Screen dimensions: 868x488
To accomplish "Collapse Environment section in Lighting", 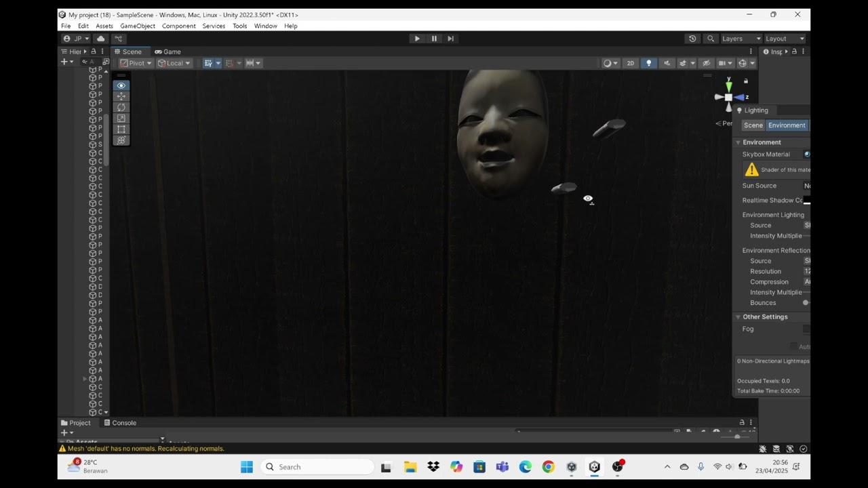I will coord(738,142).
